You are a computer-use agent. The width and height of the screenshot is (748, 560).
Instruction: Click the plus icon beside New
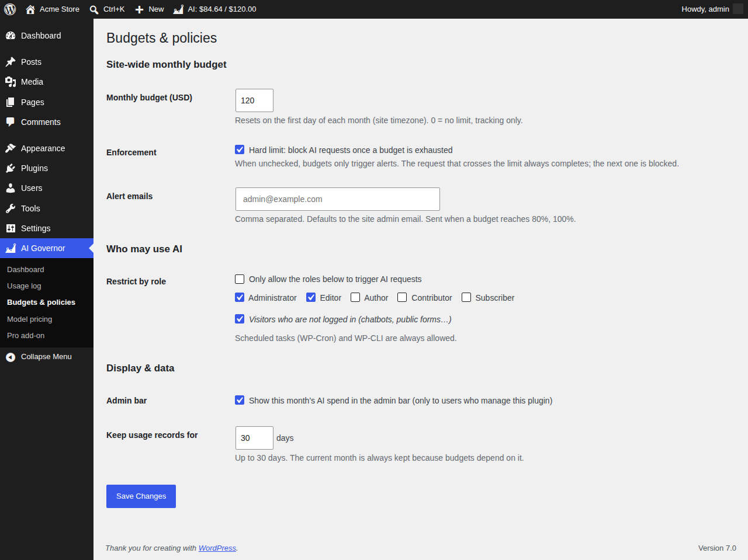point(139,9)
